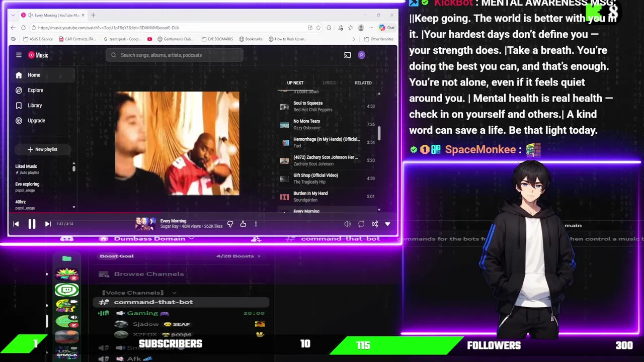Open the EVE BOOMARKS bookmark folder

(x=217, y=39)
